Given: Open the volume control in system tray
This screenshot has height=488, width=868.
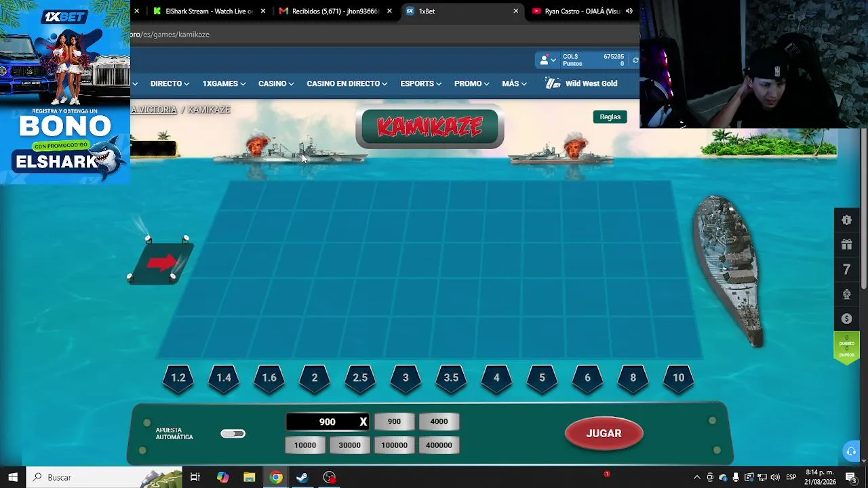Looking at the screenshot, I should 774,477.
